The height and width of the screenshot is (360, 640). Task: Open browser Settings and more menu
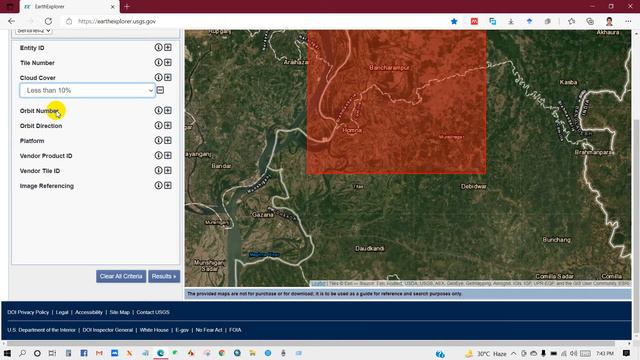(x=628, y=21)
